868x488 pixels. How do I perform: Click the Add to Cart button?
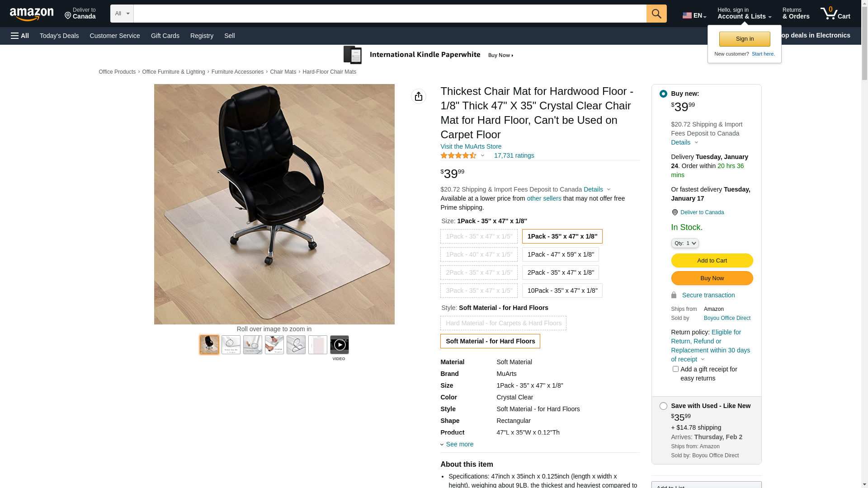pos(712,260)
